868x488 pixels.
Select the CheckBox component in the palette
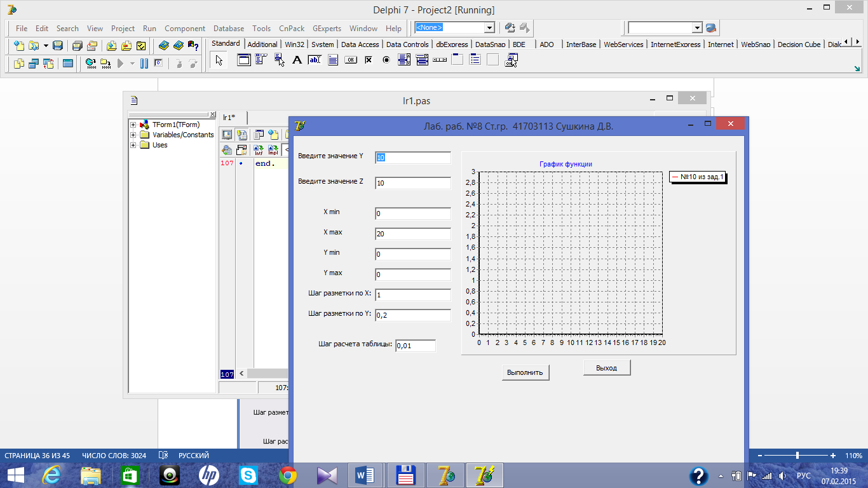click(368, 60)
